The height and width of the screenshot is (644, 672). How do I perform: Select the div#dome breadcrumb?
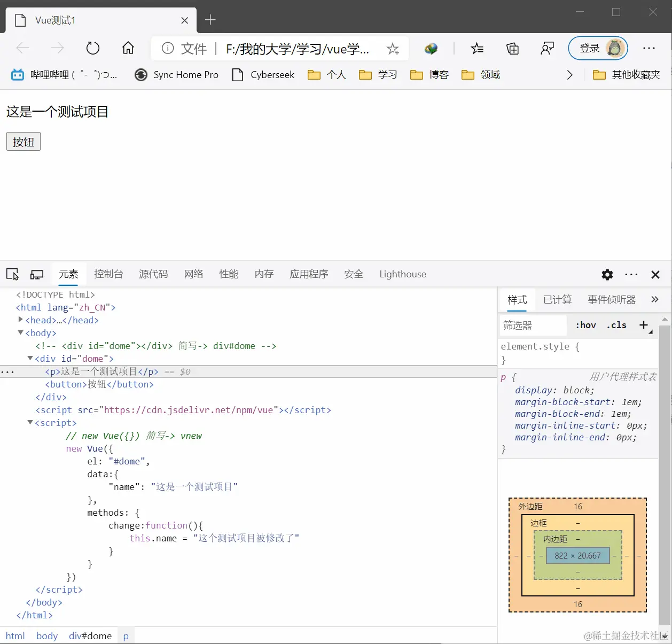tap(90, 636)
